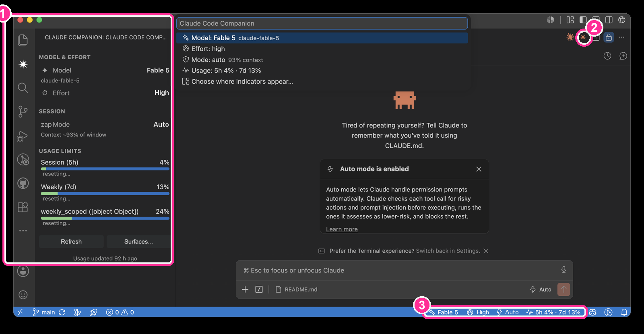644x334 pixels.
Task: Change the Effort row showing High in the sidebar
Action: [105, 93]
